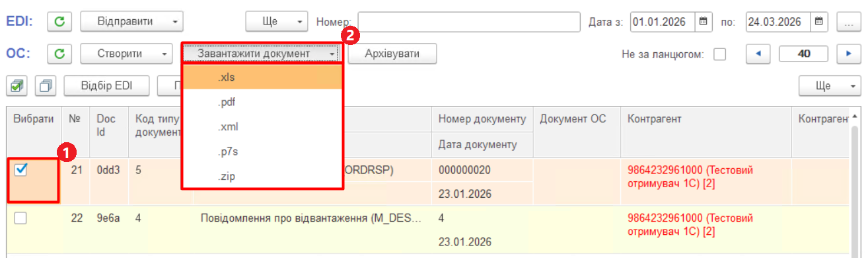Go to previous page with left arrow
868x258 pixels.
[759, 54]
